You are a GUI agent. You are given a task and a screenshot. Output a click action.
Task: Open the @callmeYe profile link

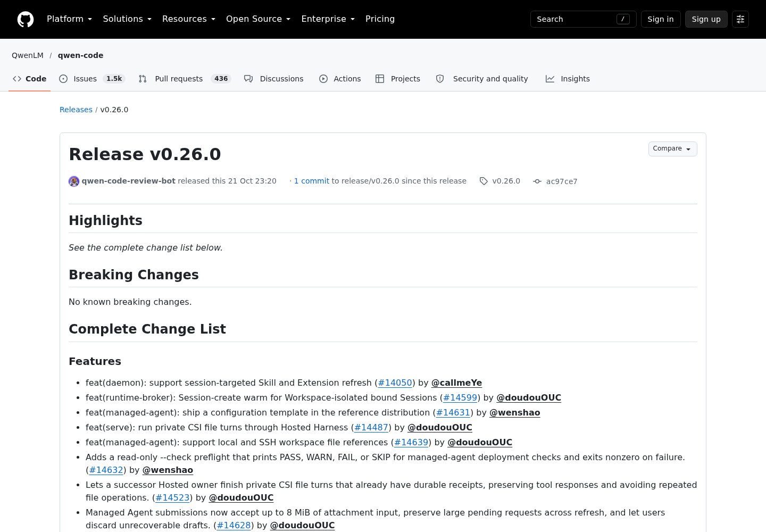[457, 383]
